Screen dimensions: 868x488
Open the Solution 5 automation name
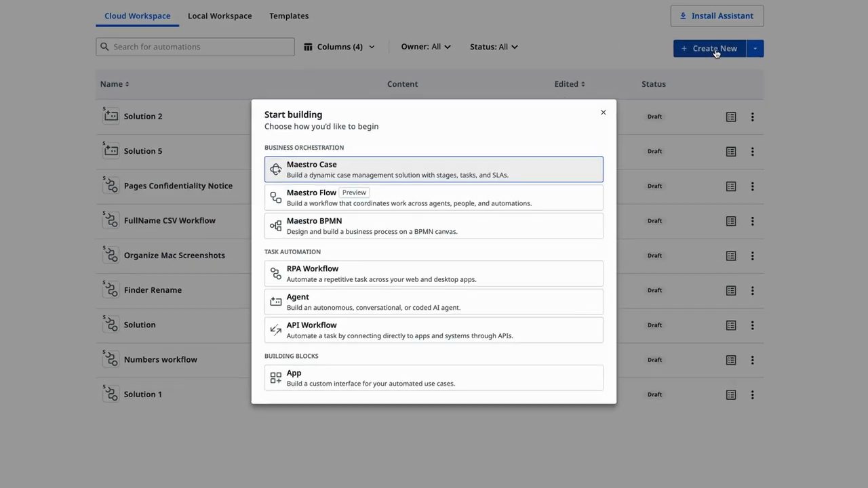tap(143, 150)
